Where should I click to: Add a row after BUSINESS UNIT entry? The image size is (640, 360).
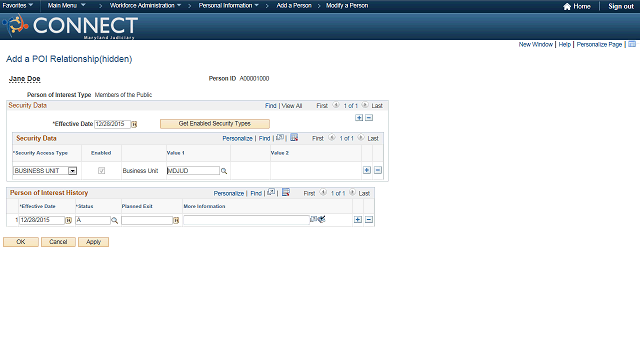coord(367,170)
